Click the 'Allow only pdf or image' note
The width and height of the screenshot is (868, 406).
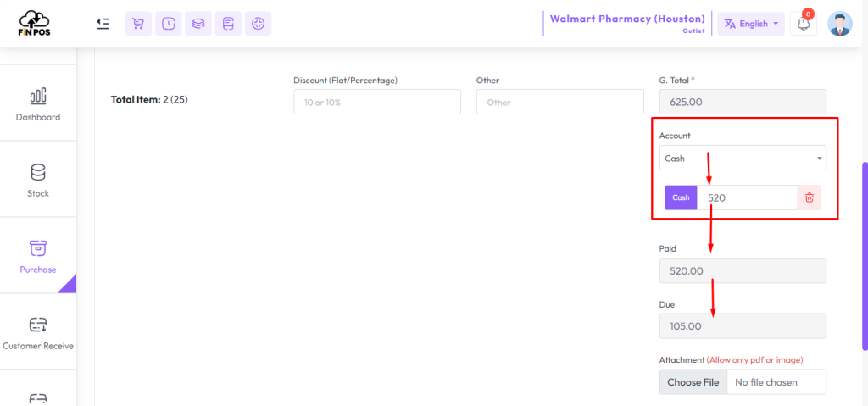coord(754,360)
